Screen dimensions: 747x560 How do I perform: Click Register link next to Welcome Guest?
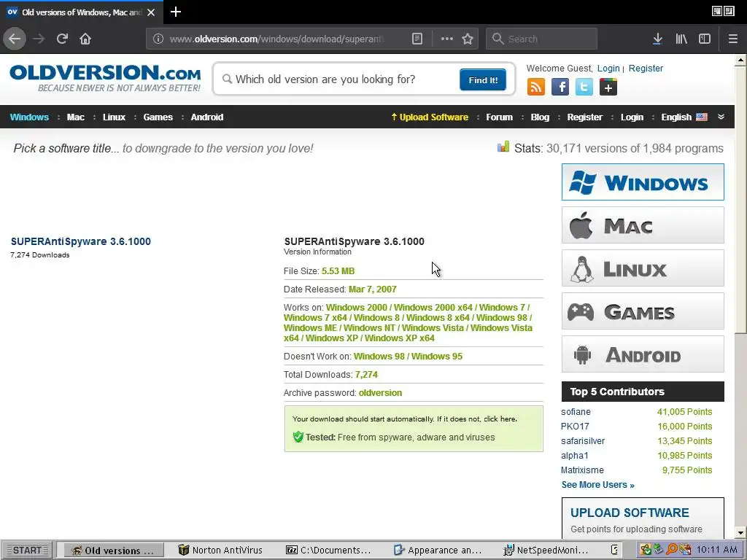[x=646, y=68]
